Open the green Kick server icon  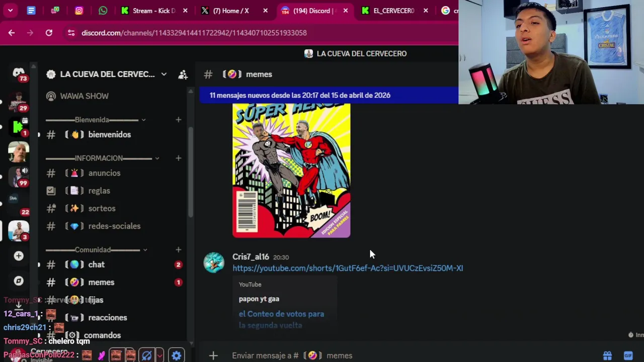(x=19, y=126)
